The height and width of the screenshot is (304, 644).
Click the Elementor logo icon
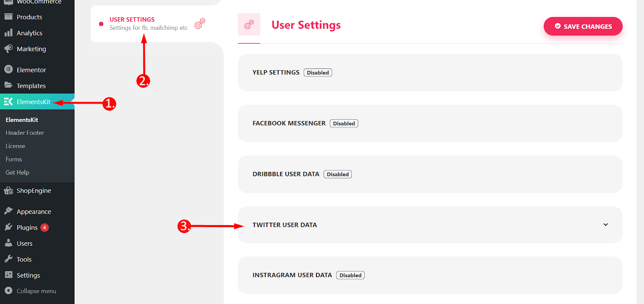8,69
